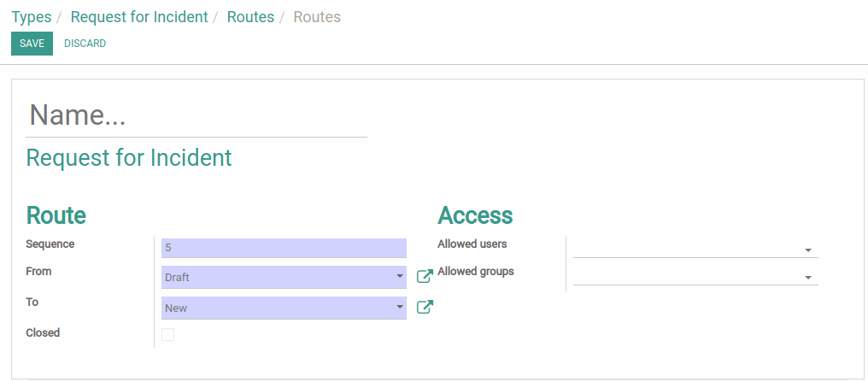868x382 pixels.
Task: Expand the From dropdown arrow
Action: 400,277
